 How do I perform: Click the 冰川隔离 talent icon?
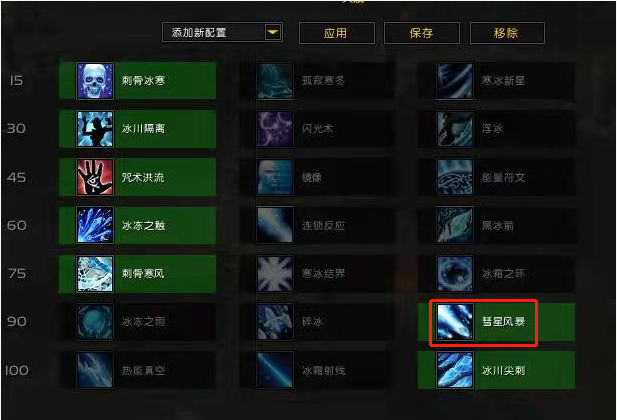(95, 129)
